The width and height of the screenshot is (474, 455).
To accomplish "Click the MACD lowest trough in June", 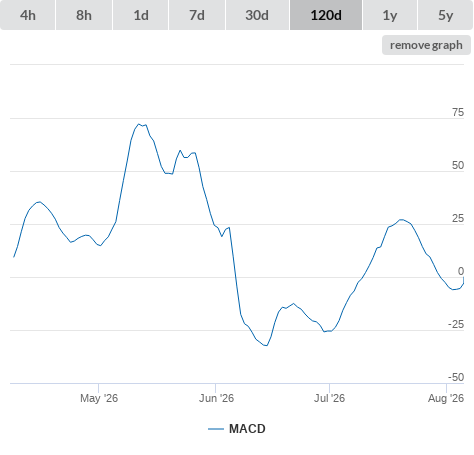I will pyautogui.click(x=266, y=345).
